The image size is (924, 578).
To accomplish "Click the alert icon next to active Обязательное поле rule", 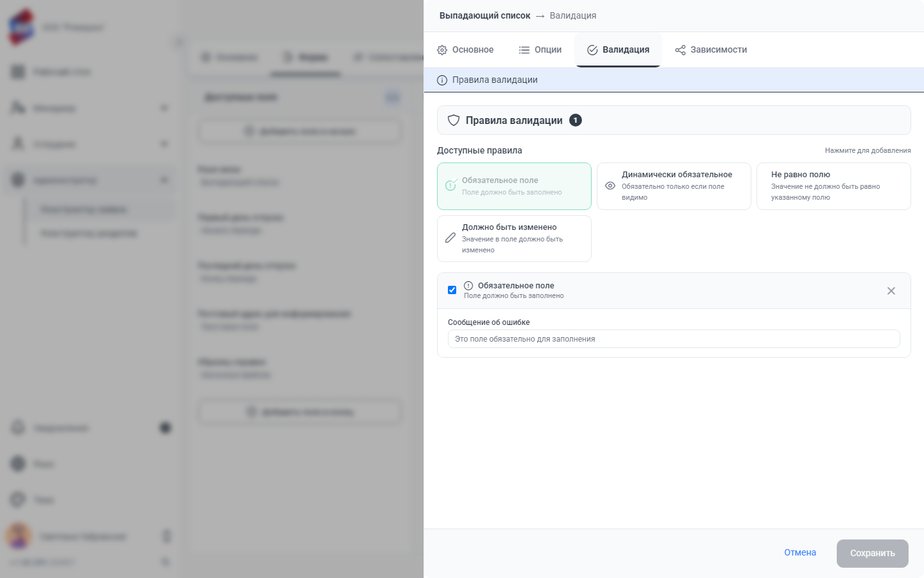I will coord(468,286).
